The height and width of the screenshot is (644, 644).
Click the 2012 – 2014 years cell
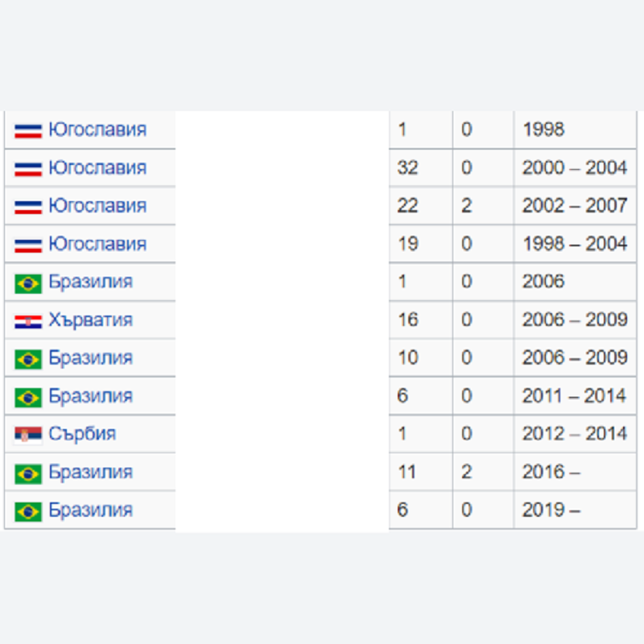pyautogui.click(x=575, y=434)
